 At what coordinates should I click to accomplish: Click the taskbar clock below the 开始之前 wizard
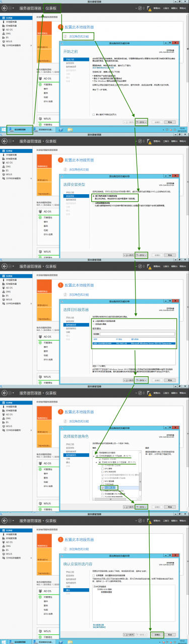[x=182, y=129]
